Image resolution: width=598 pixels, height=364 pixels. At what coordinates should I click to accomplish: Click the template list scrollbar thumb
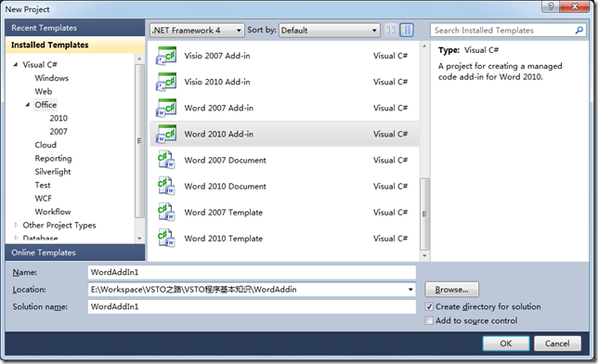[x=424, y=214]
